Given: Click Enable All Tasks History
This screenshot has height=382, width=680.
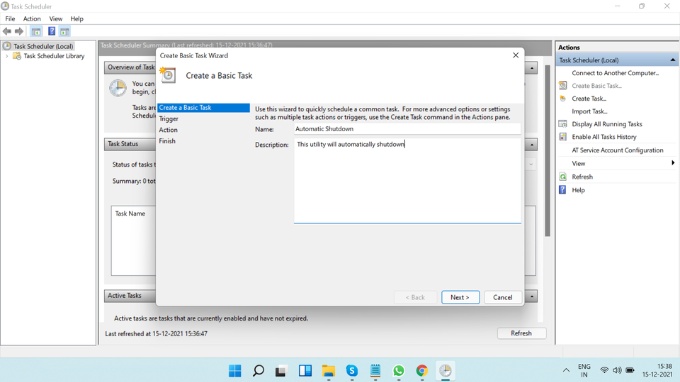Looking at the screenshot, I should tap(604, 137).
